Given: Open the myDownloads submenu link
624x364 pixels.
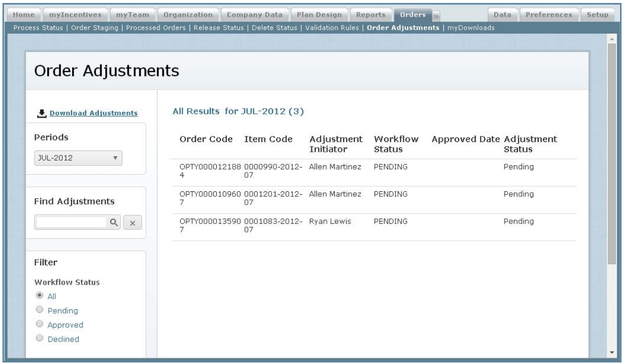Looking at the screenshot, I should 470,28.
